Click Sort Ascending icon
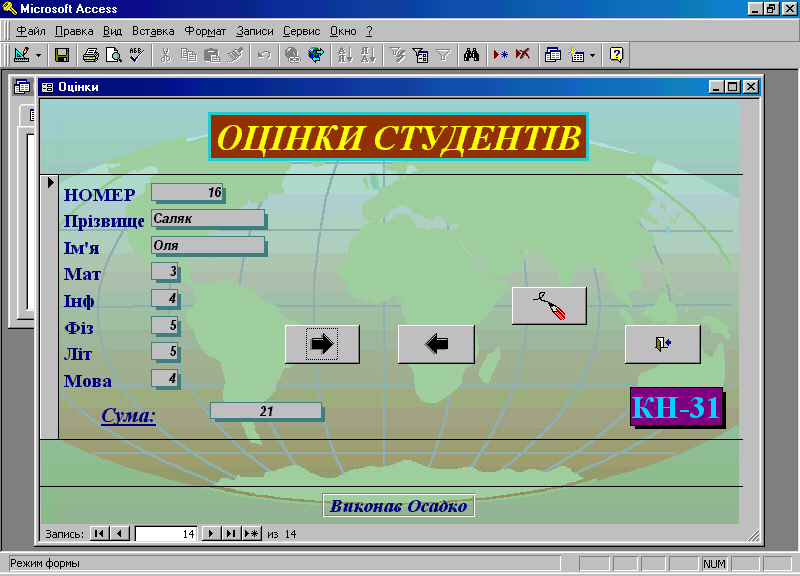Screen dimensions: 800x576 click(x=345, y=55)
